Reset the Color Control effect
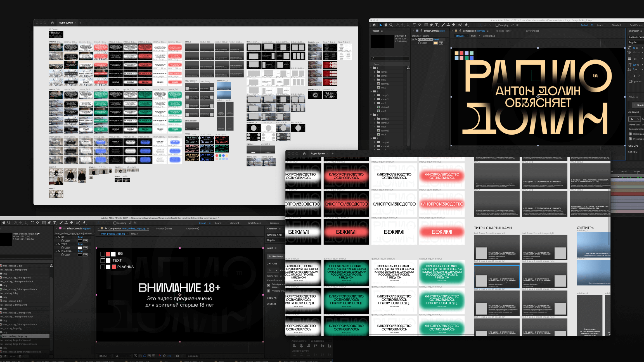Image resolution: width=644 pixels, height=362 pixels. click(436, 39)
